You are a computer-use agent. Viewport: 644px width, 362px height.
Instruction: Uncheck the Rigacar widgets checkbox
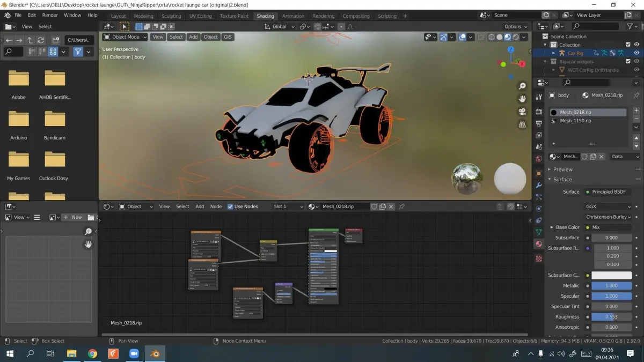coord(628,61)
